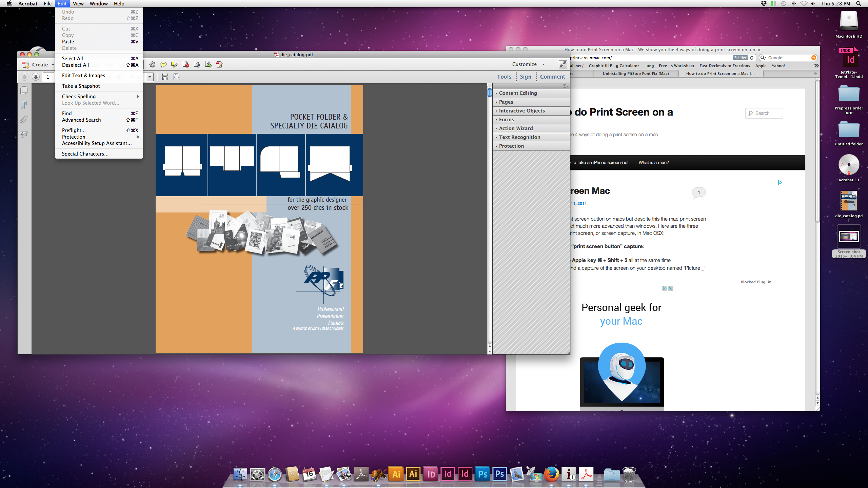Screen dimensions: 868x488
Task: Open the Tools pane options menu icon
Action: (565, 86)
